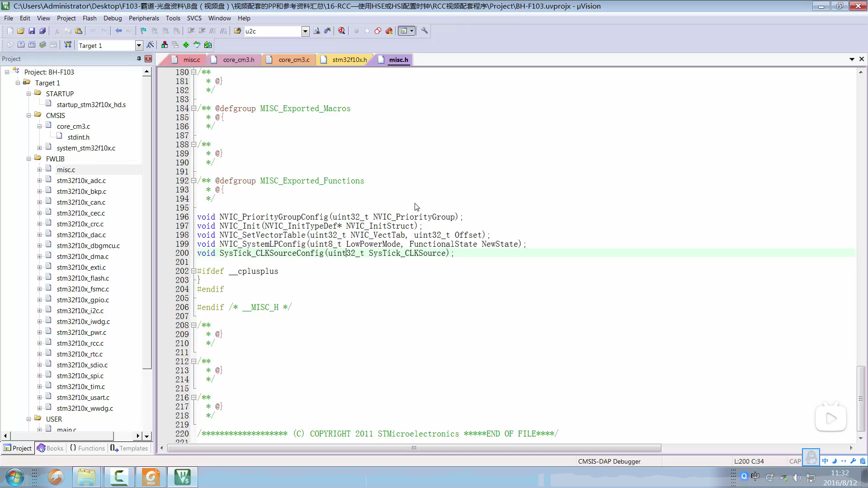Collapse the STARTUP group
The image size is (868, 488).
[28, 94]
